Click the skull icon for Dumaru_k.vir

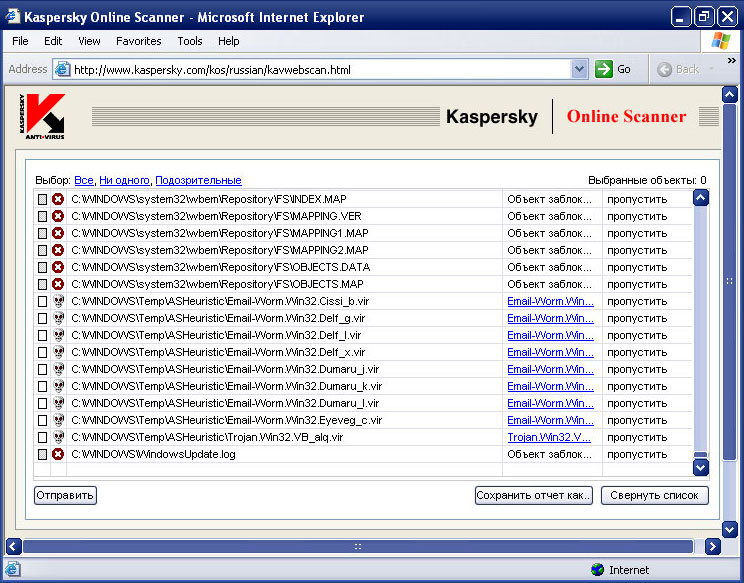tap(58, 387)
